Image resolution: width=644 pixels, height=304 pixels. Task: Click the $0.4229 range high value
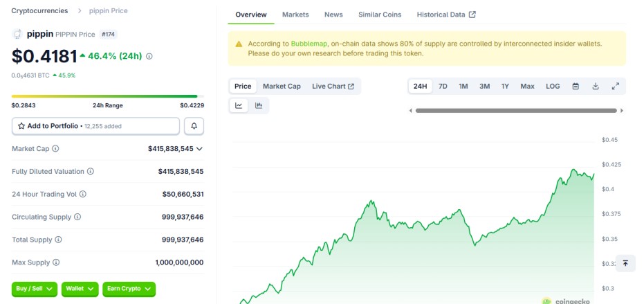click(192, 105)
